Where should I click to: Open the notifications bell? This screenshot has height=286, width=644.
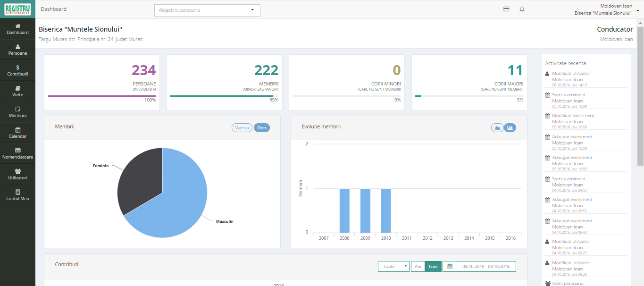tap(522, 9)
